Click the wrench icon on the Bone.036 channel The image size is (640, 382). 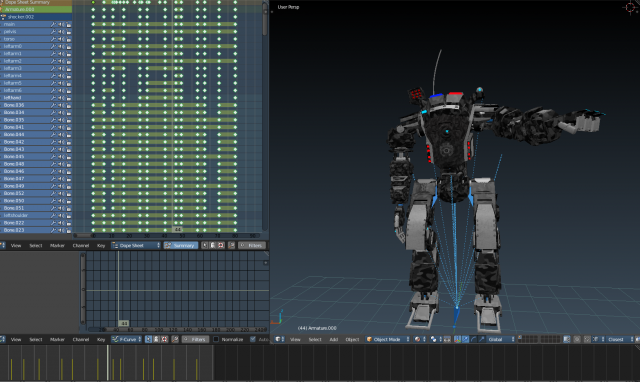(53, 105)
